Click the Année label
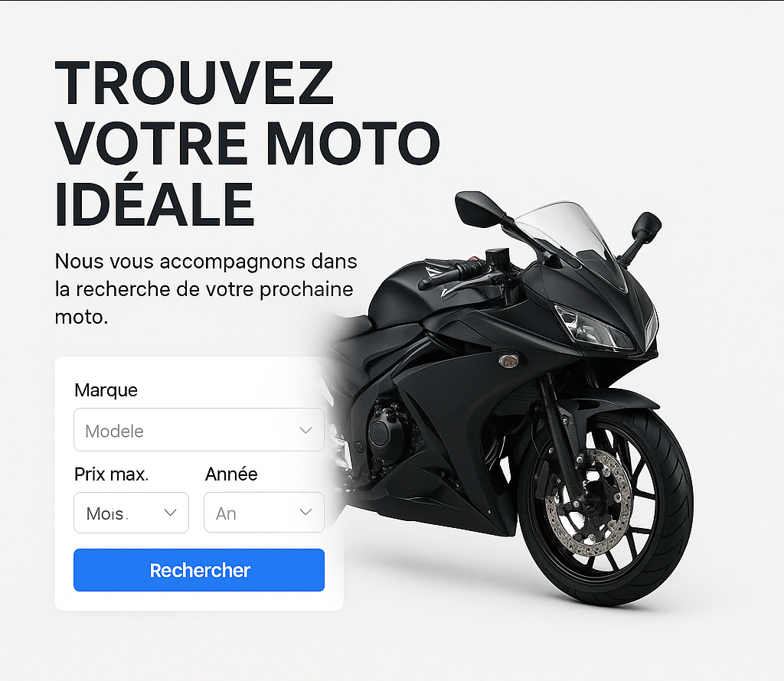Image resolution: width=784 pixels, height=681 pixels. (231, 474)
